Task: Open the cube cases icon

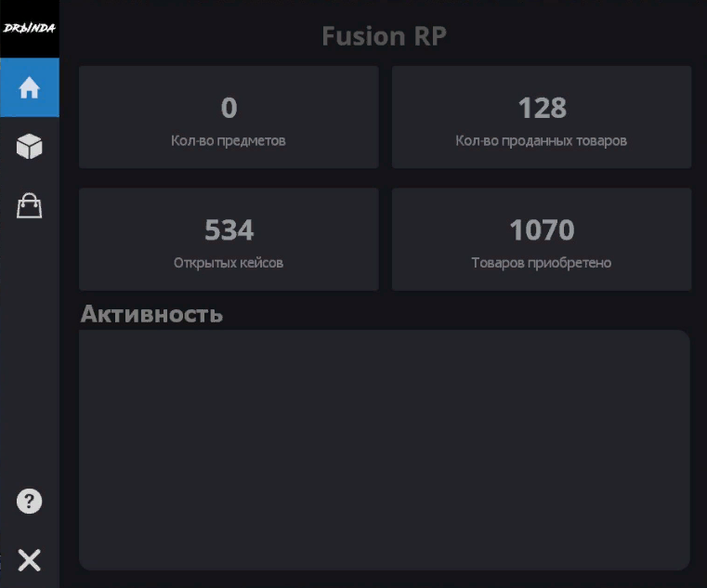Action: coord(29,147)
